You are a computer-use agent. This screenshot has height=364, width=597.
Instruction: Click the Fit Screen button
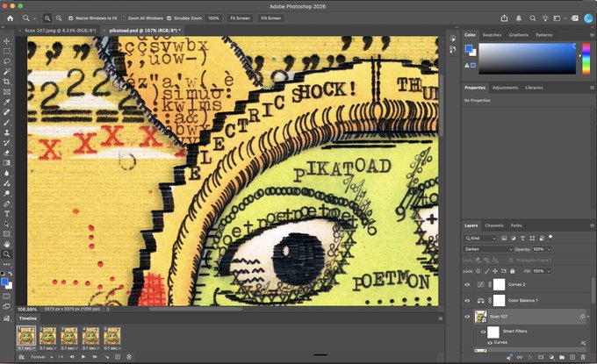pyautogui.click(x=240, y=18)
